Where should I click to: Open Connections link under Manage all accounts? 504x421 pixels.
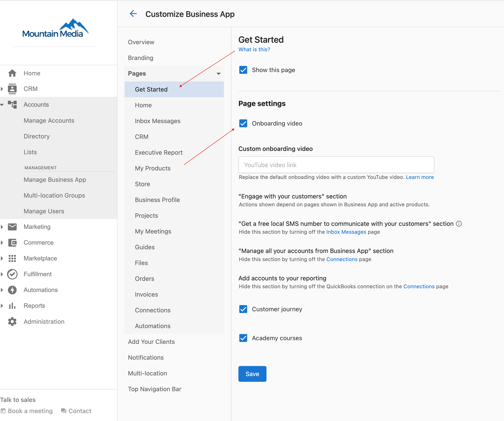pos(342,259)
